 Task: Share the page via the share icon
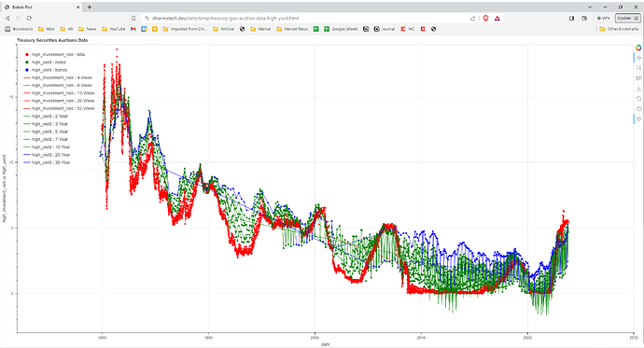[472, 18]
